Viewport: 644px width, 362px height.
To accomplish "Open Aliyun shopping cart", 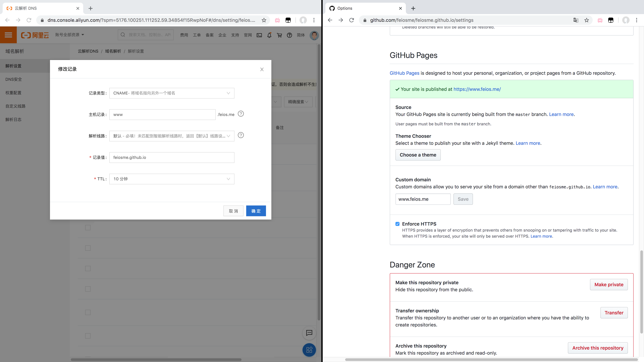I will (279, 35).
